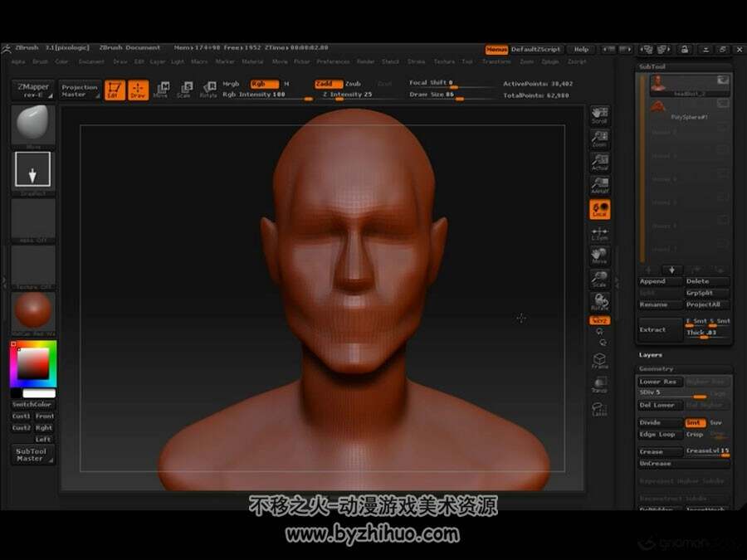Image resolution: width=747 pixels, height=560 pixels.
Task: Select the Scale transform icon in top toolbar
Action: click(x=184, y=90)
